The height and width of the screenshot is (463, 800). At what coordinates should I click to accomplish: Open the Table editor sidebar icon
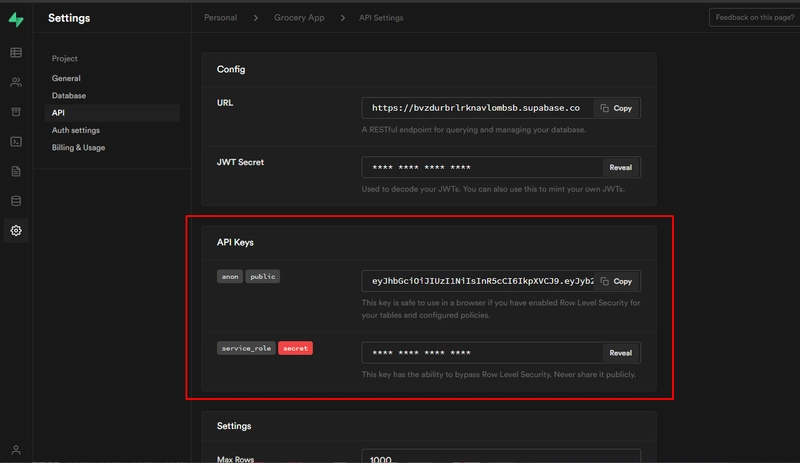coord(16,53)
